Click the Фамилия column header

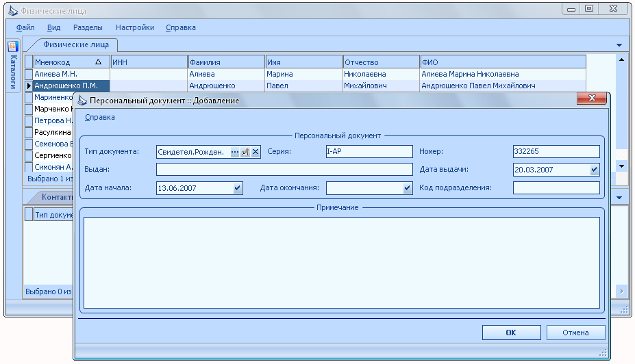(x=226, y=62)
